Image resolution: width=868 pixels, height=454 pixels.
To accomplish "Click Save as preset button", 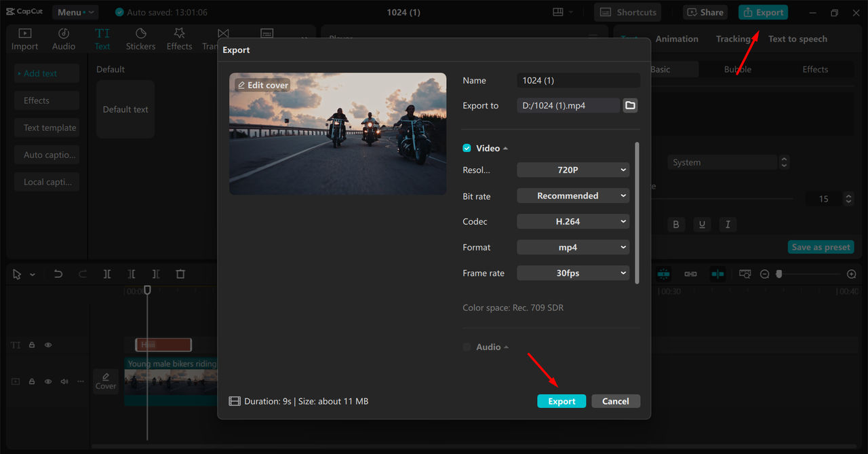I will click(821, 247).
